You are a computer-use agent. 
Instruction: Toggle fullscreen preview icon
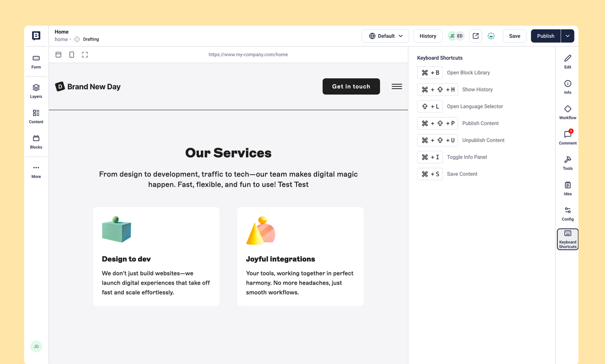tap(85, 55)
